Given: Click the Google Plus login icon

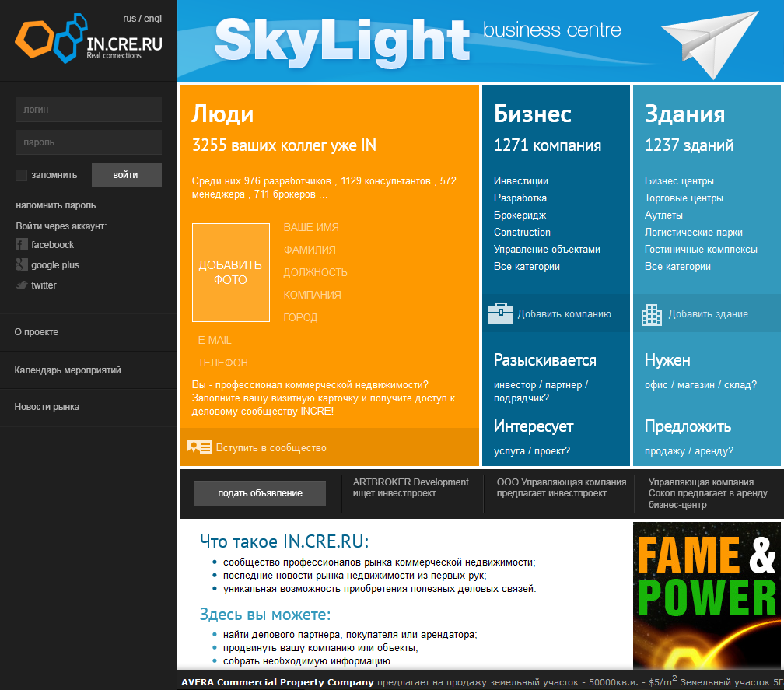Looking at the screenshot, I should click(x=22, y=264).
